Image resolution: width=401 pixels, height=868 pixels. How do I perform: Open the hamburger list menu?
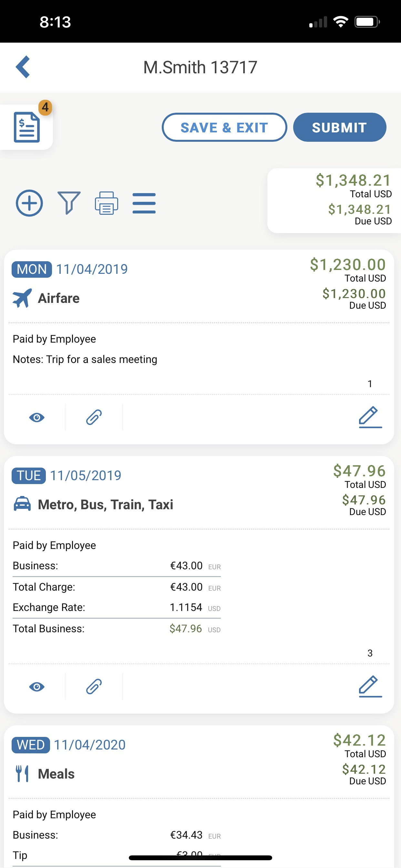[x=144, y=203]
